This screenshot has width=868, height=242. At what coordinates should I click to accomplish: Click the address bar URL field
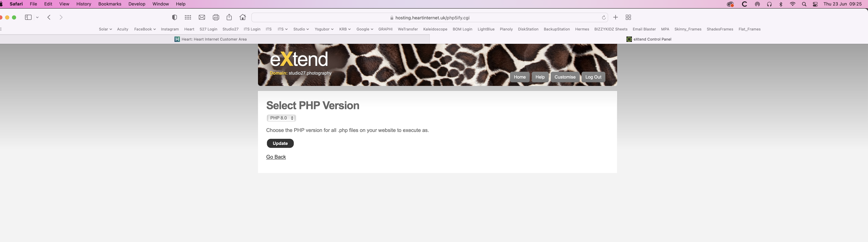coord(430,17)
